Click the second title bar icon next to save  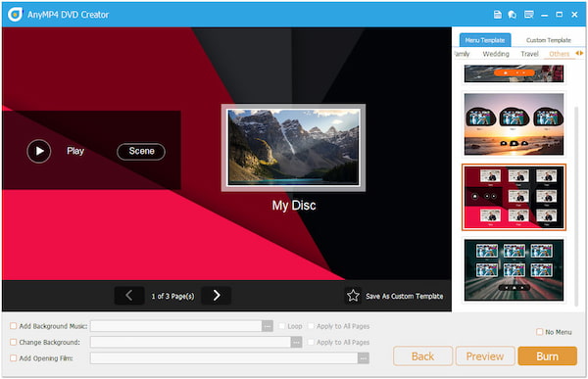(x=513, y=15)
